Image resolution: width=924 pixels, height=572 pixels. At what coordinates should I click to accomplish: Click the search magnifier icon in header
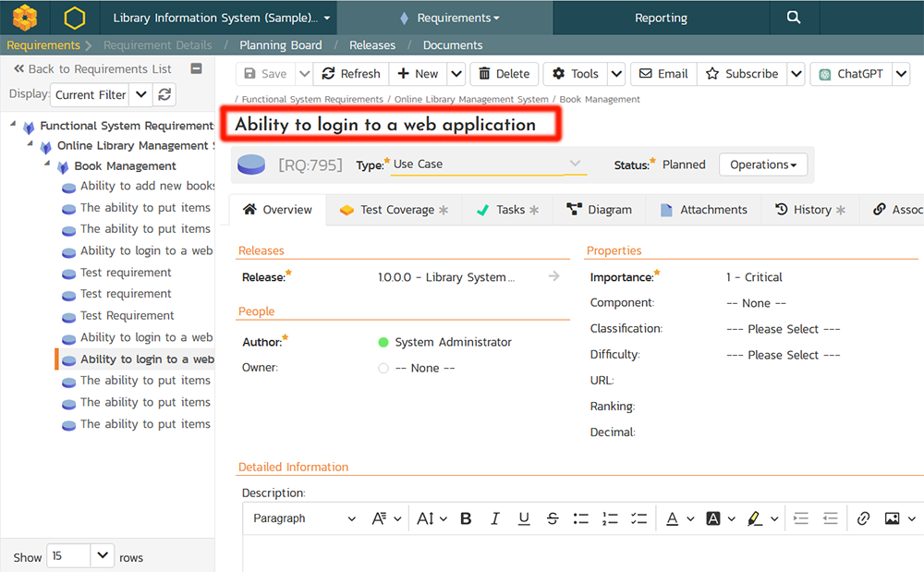(x=793, y=18)
